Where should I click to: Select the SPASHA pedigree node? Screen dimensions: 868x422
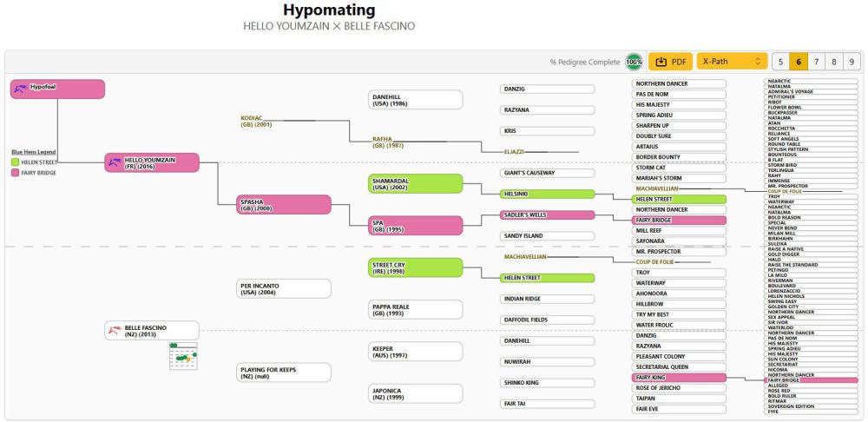click(284, 204)
